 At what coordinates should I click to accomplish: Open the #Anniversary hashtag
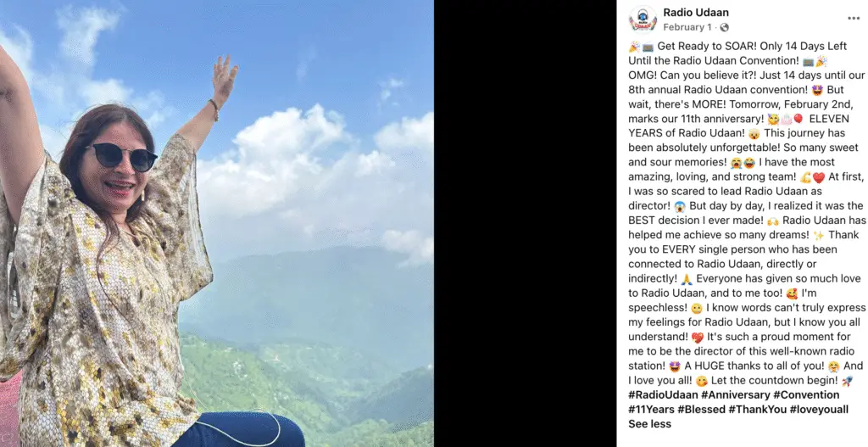click(x=735, y=395)
